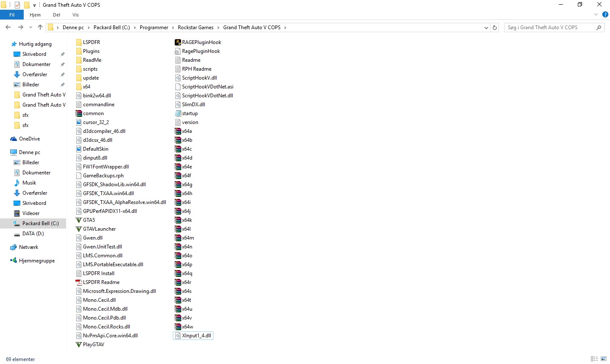Screen dimensions: 610x364
Task: Click the startup file icon
Action: coord(178,113)
